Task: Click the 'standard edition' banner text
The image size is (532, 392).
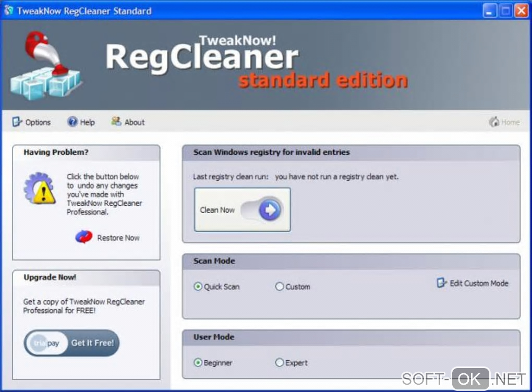Action: (x=323, y=80)
